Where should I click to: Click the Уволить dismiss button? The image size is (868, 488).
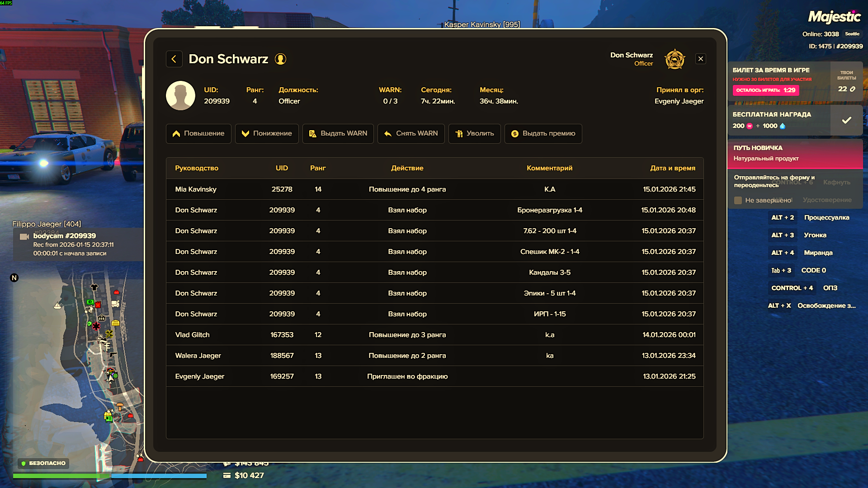click(474, 134)
